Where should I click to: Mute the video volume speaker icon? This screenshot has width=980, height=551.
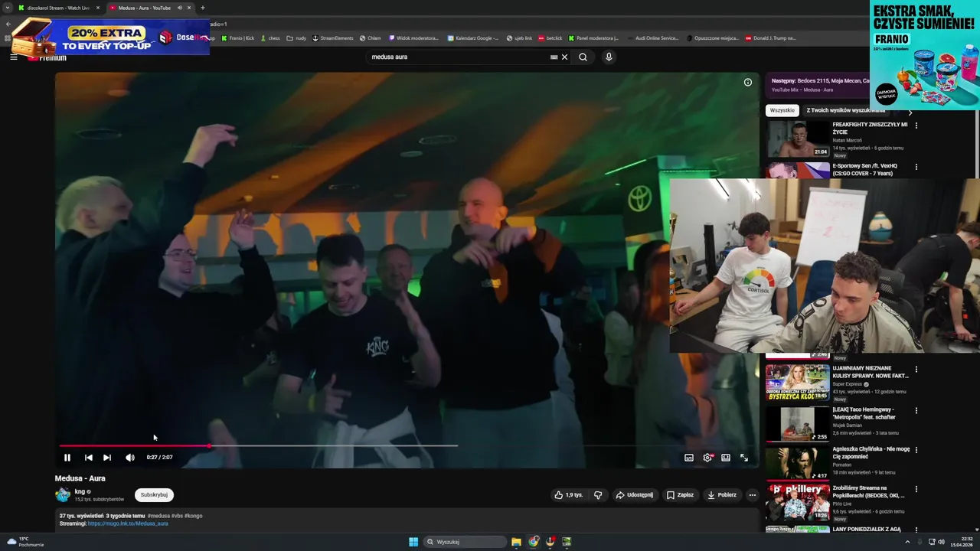coord(130,458)
